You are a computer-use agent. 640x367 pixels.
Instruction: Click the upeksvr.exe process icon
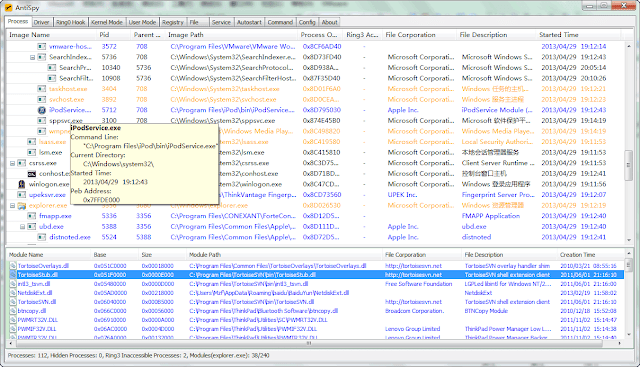22,195
